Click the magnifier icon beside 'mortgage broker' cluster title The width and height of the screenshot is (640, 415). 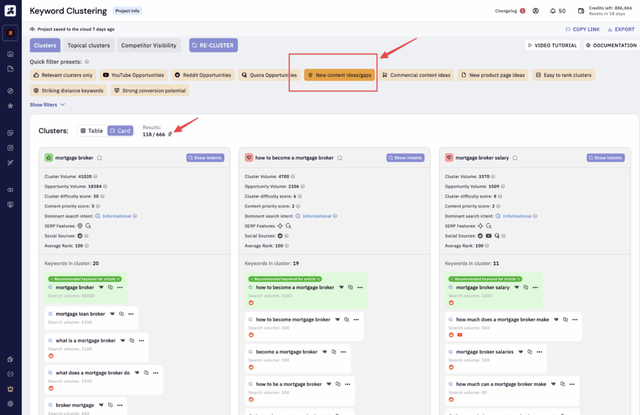[x=100, y=158]
